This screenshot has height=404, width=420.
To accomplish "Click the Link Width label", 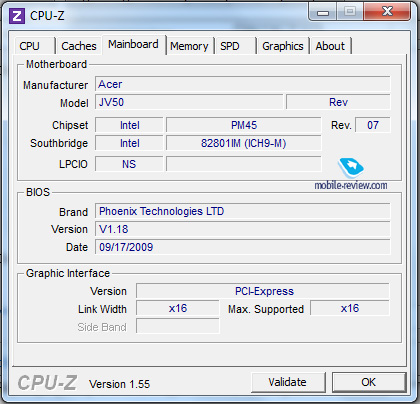I will [102, 309].
